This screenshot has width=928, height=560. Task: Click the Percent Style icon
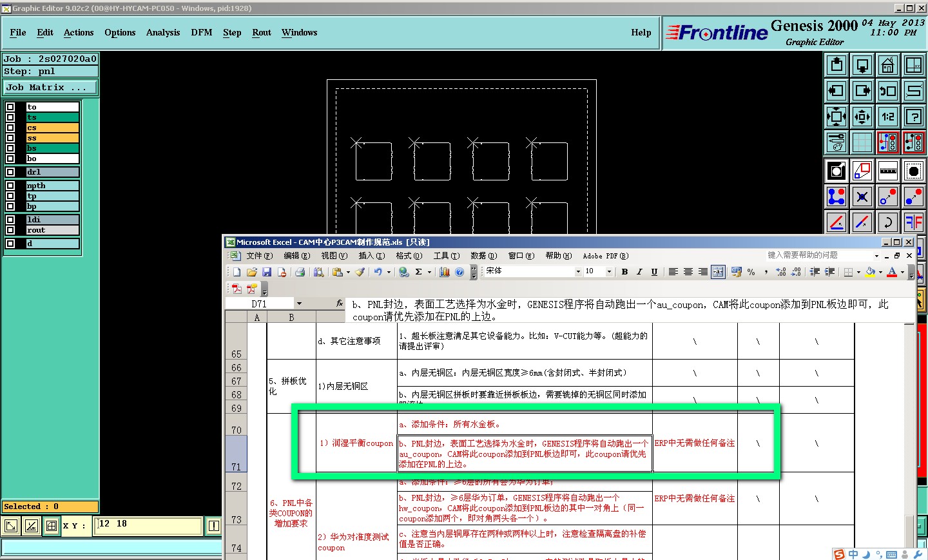coord(751,272)
